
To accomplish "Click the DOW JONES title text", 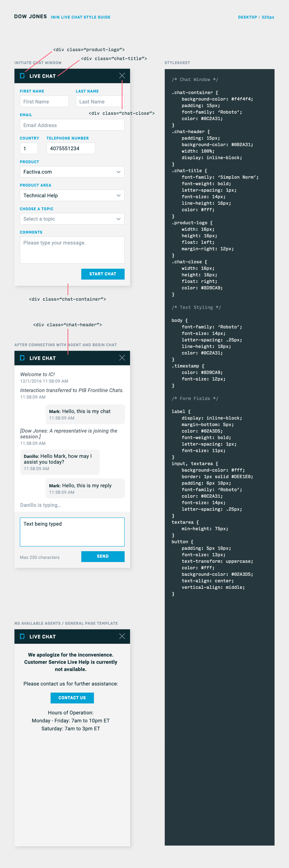I will tap(30, 16).
